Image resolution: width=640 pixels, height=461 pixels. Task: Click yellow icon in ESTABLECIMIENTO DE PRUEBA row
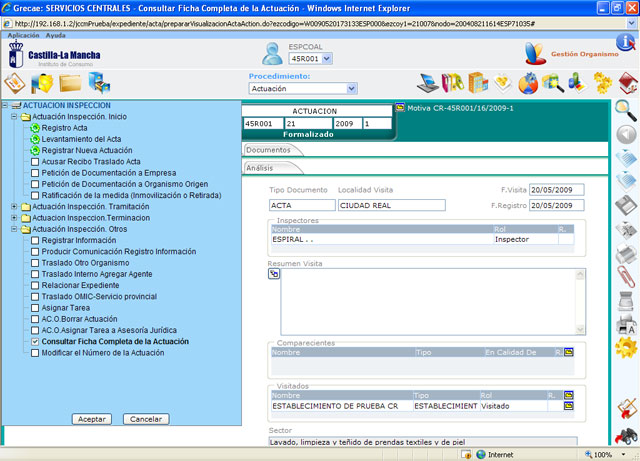click(569, 405)
